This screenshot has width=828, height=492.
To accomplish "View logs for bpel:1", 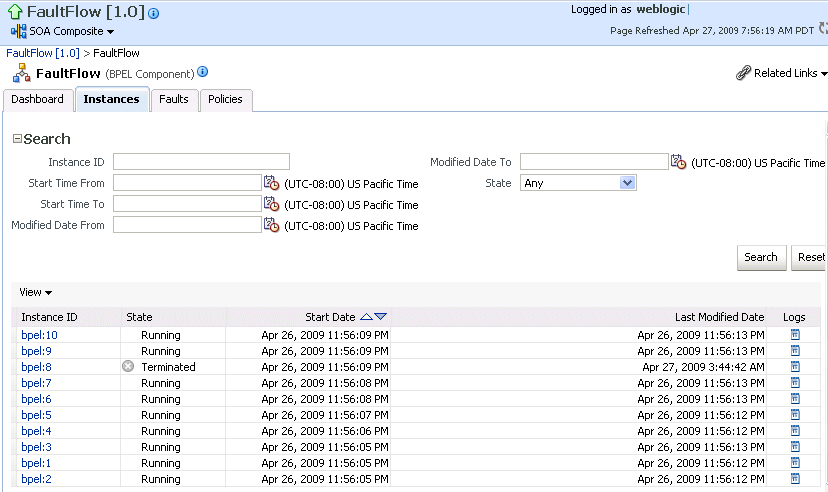I will pos(795,462).
